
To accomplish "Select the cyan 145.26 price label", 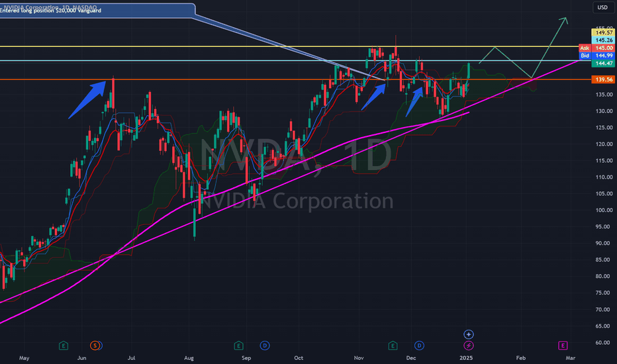I will coord(603,40).
